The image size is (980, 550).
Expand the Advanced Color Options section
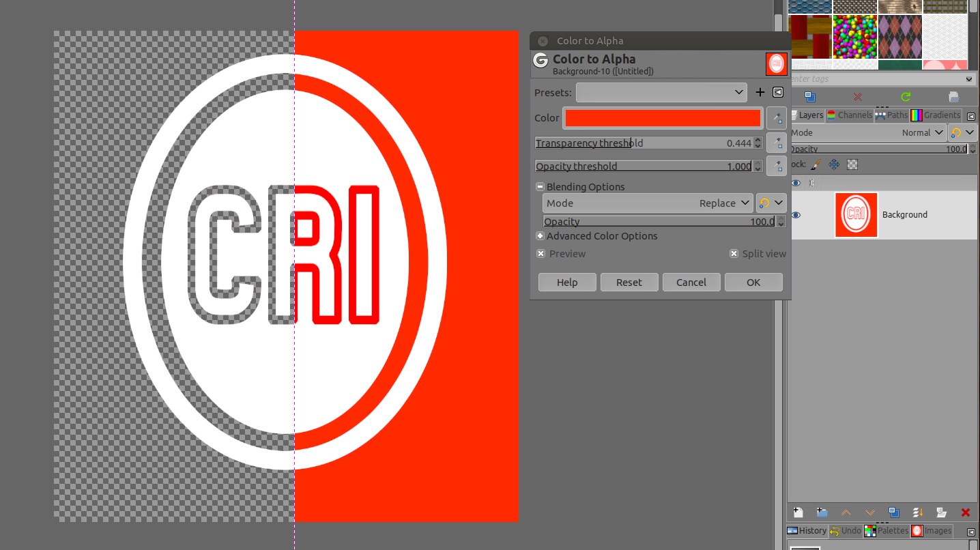coord(540,236)
